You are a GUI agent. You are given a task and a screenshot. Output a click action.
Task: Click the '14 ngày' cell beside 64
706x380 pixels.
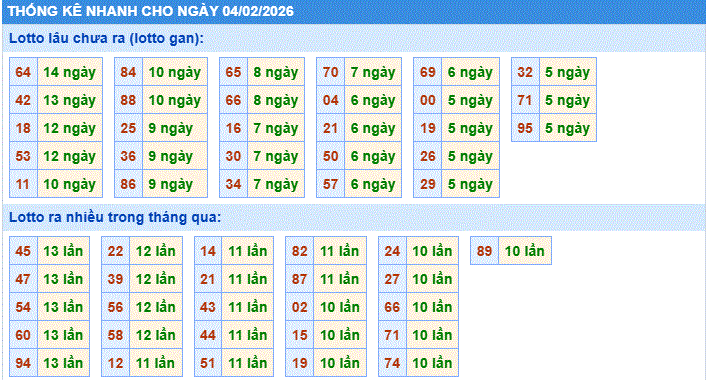pyautogui.click(x=70, y=72)
